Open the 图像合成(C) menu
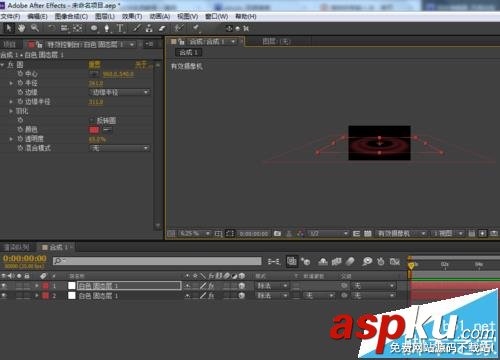The width and height of the screenshot is (500, 360). [x=71, y=16]
